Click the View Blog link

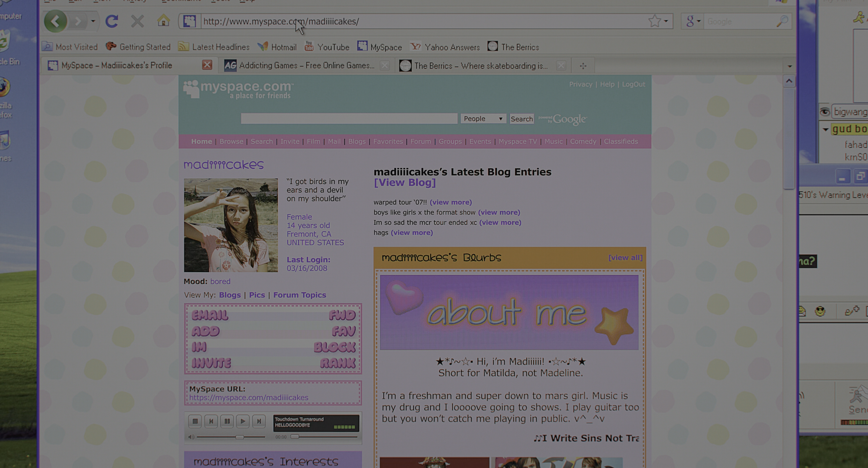(405, 183)
